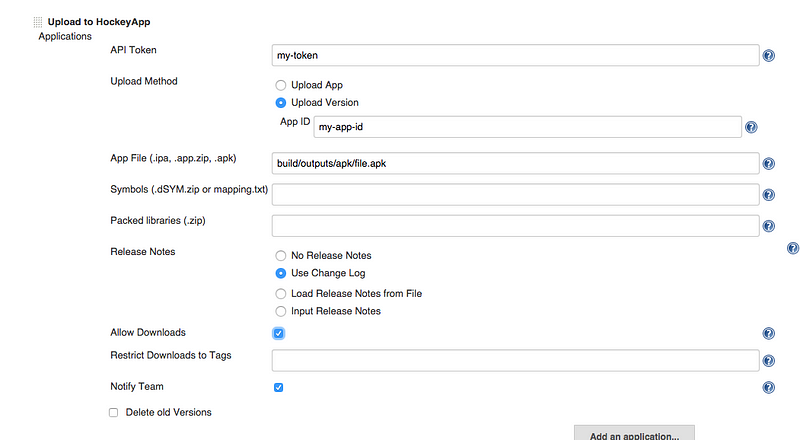Grab the drag handle beside Upload to HockeyApp

[38, 22]
